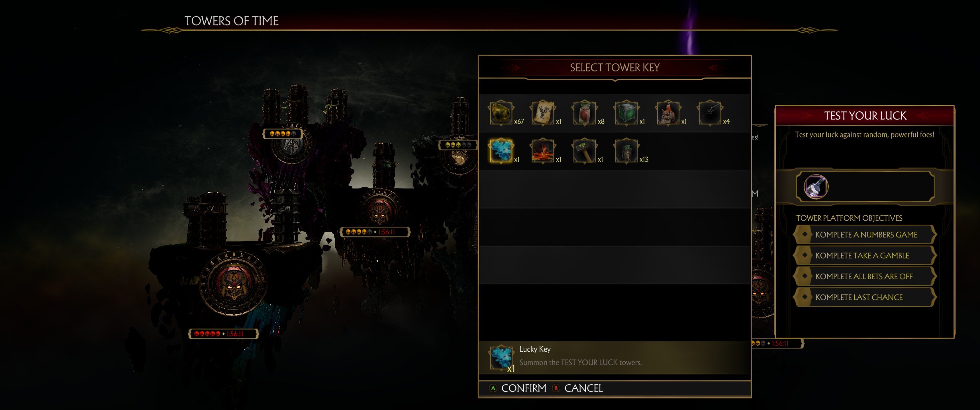Select the blue Lucky Key item

[501, 151]
